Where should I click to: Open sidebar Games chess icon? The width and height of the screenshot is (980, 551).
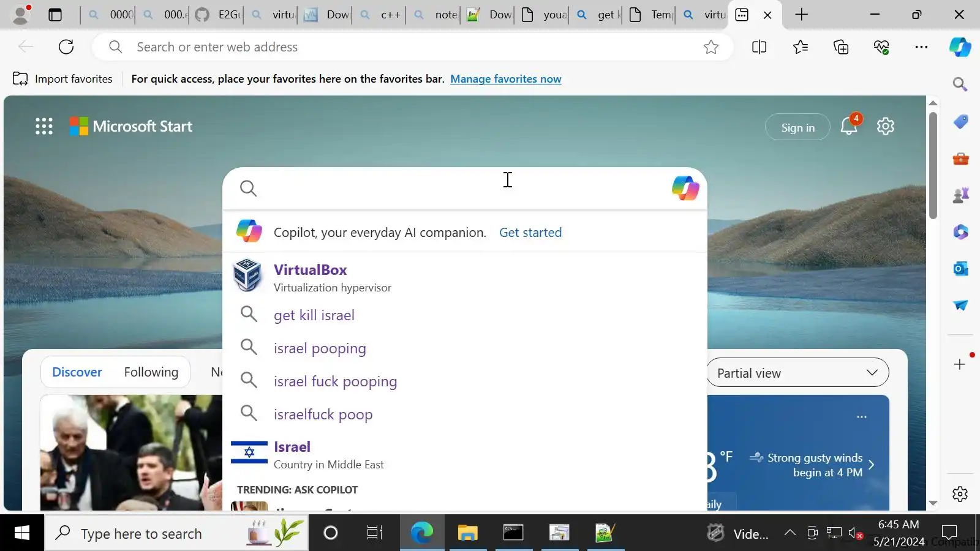[x=960, y=195]
